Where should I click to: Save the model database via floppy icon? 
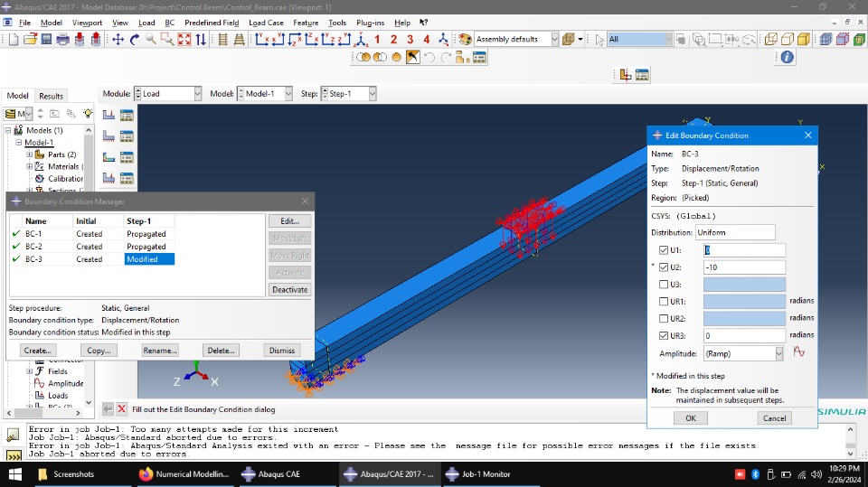coord(46,39)
